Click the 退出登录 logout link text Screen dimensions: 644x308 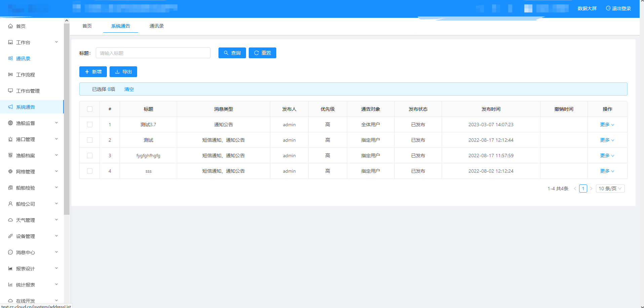pyautogui.click(x=621, y=8)
